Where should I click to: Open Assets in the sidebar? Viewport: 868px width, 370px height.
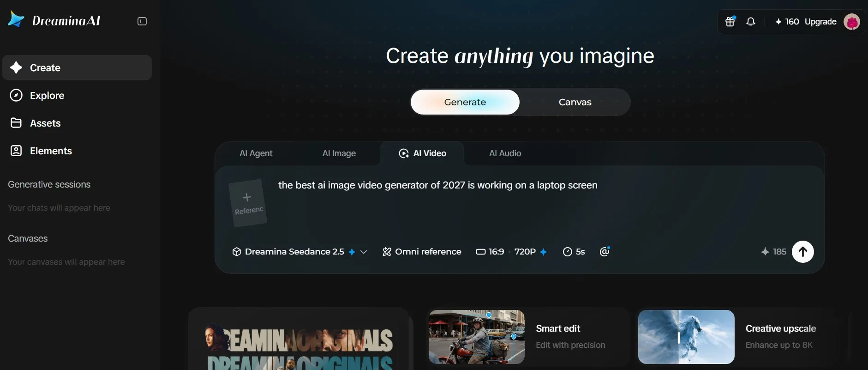(x=77, y=123)
